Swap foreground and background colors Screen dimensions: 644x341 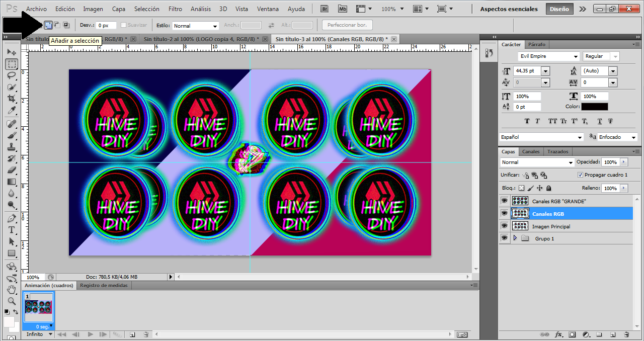point(16,312)
